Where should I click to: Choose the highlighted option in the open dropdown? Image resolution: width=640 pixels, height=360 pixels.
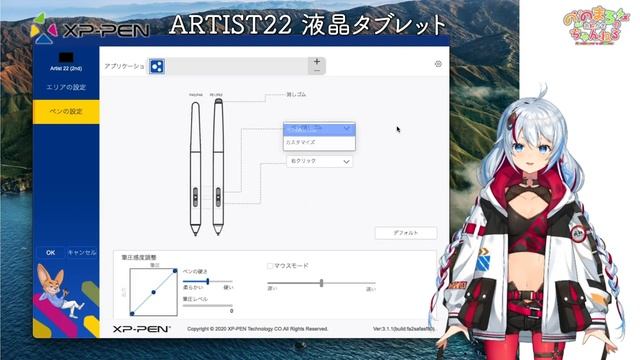click(x=319, y=129)
